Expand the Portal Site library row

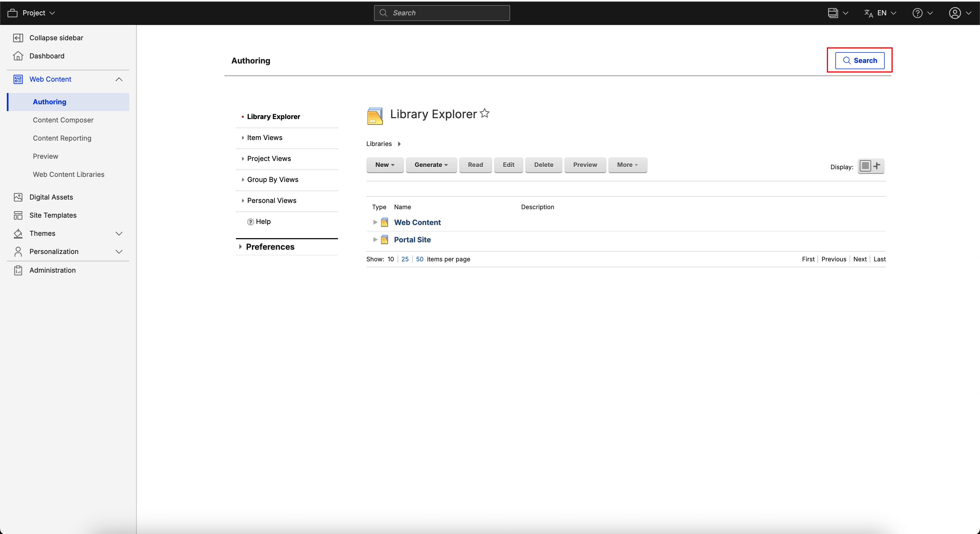click(375, 240)
